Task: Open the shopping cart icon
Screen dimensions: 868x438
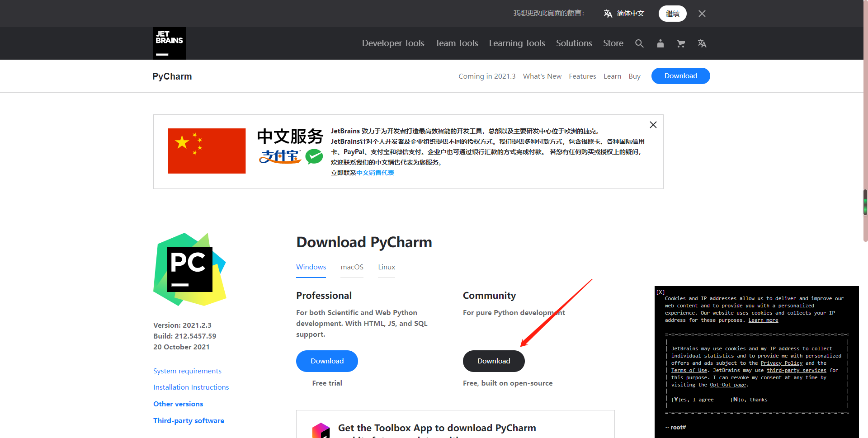Action: pos(681,43)
